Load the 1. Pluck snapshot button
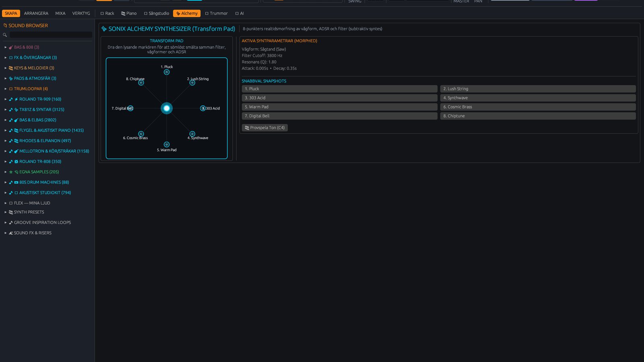 pyautogui.click(x=340, y=89)
